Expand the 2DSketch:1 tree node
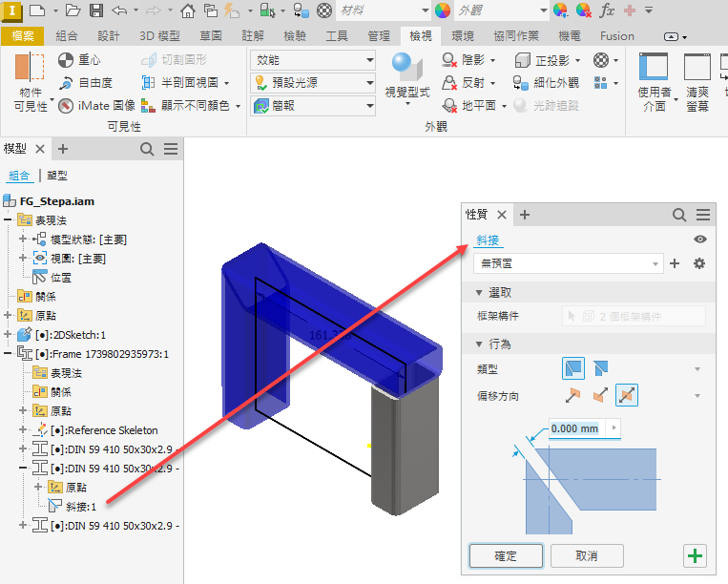The image size is (728, 584). tap(8, 334)
